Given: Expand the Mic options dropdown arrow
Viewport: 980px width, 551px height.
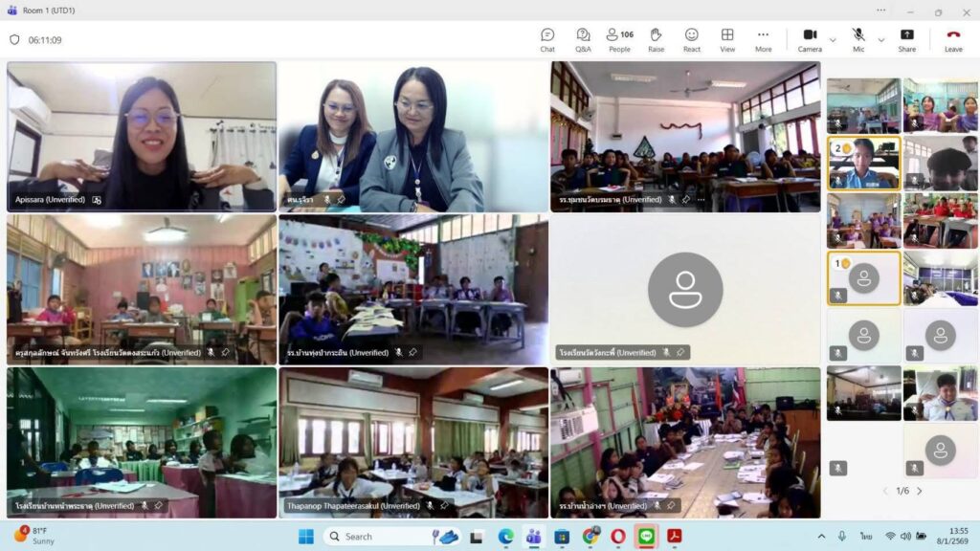Looking at the screenshot, I should 880,40.
